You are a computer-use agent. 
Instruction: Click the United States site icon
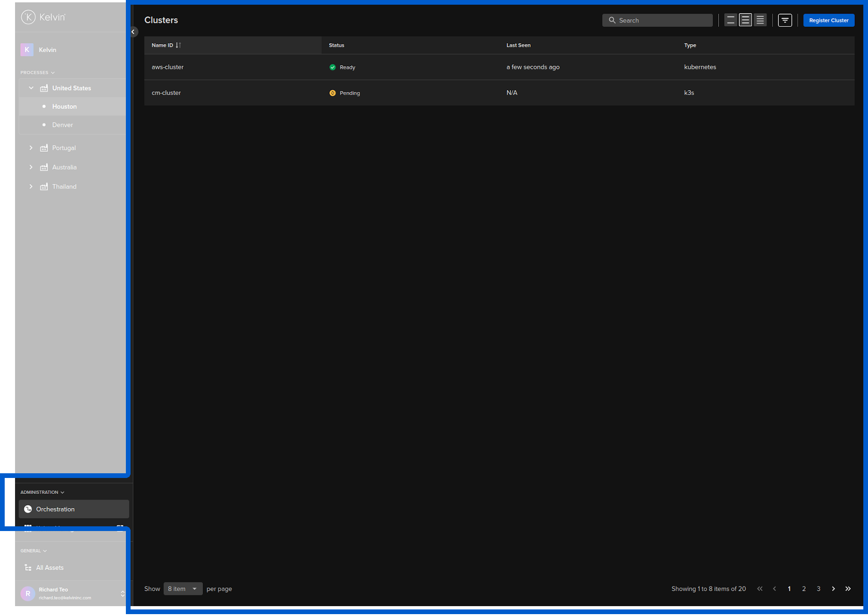(44, 88)
